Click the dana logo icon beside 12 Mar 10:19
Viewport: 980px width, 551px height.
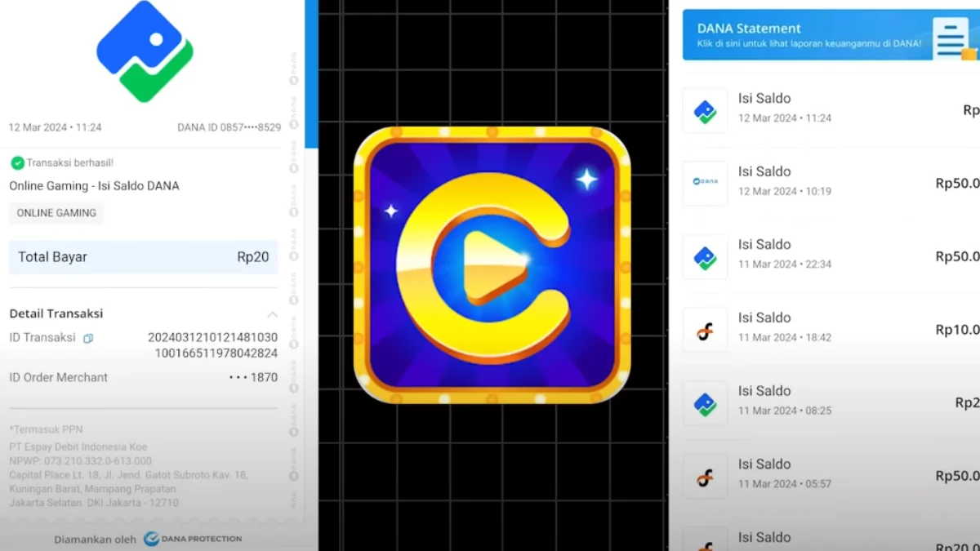[x=705, y=184]
